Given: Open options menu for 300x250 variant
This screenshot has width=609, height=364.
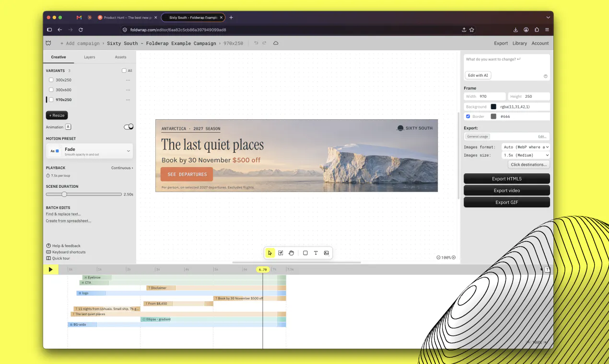Looking at the screenshot, I should [x=128, y=80].
